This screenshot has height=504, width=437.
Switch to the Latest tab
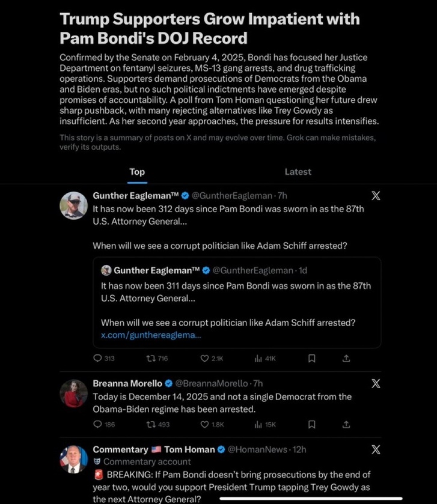[x=298, y=172]
